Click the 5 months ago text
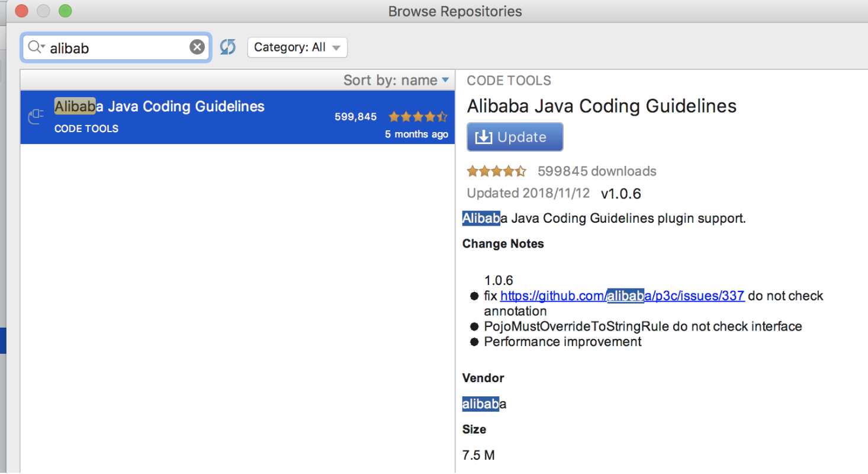Viewport: 868px width, 474px height. pyautogui.click(x=416, y=134)
